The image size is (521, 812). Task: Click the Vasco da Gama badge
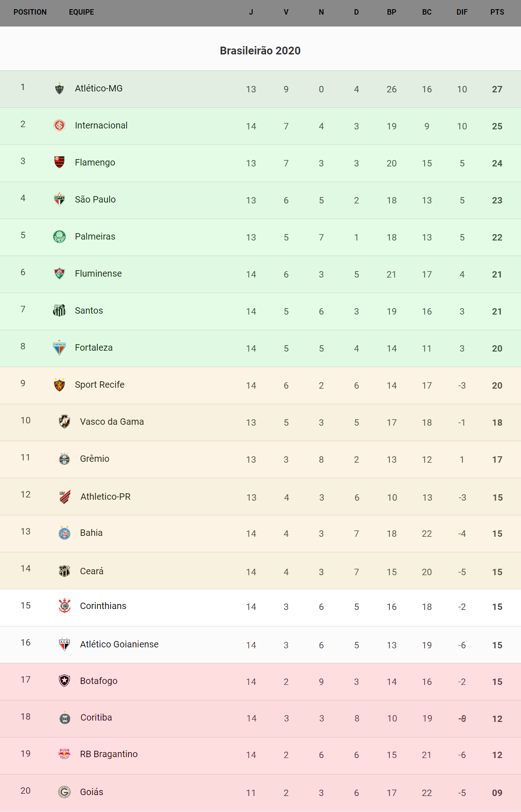(64, 422)
